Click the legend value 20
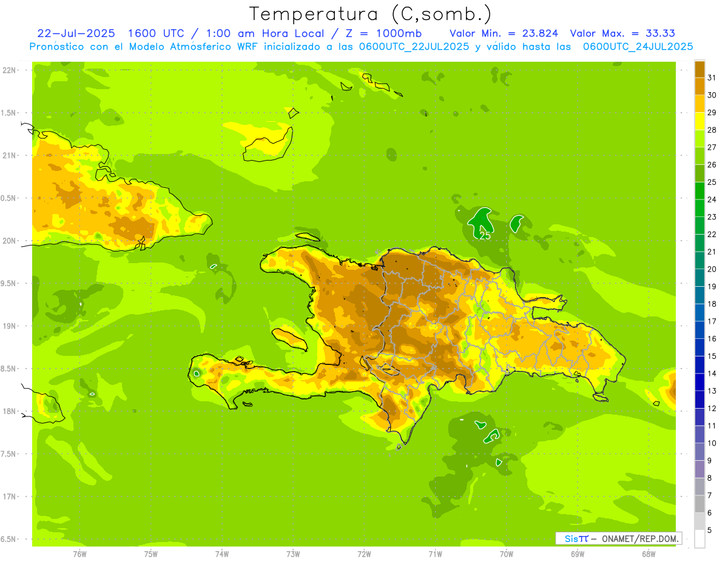The width and height of the screenshot is (728, 562). tap(712, 269)
